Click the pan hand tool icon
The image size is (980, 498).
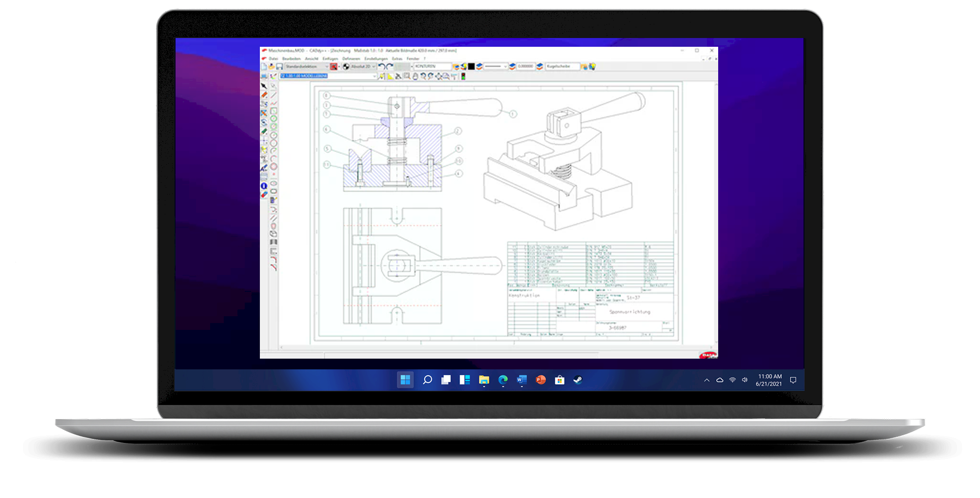(x=415, y=77)
